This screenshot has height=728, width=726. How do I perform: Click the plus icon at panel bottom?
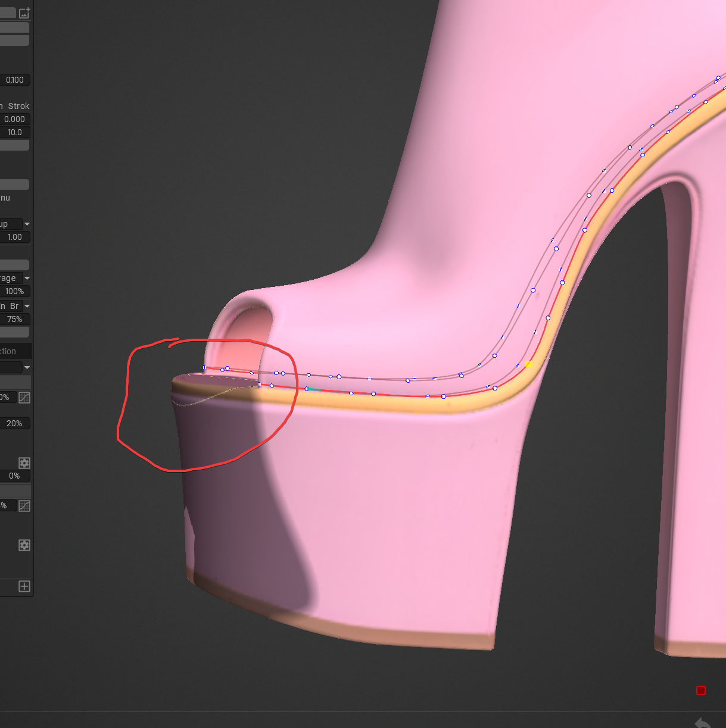[24, 587]
